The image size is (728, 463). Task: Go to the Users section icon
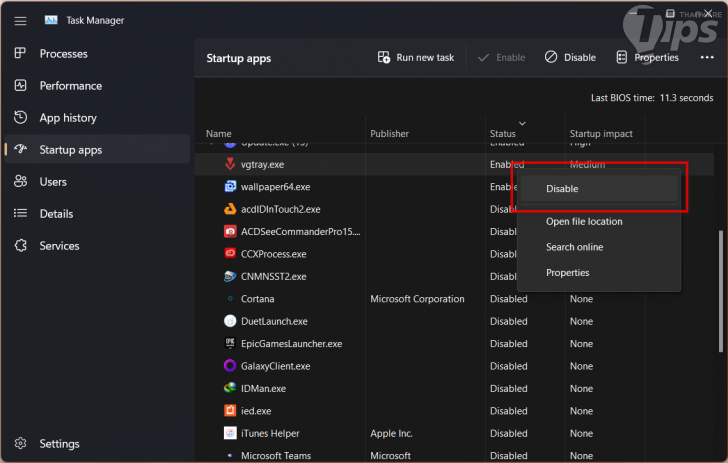tap(20, 182)
